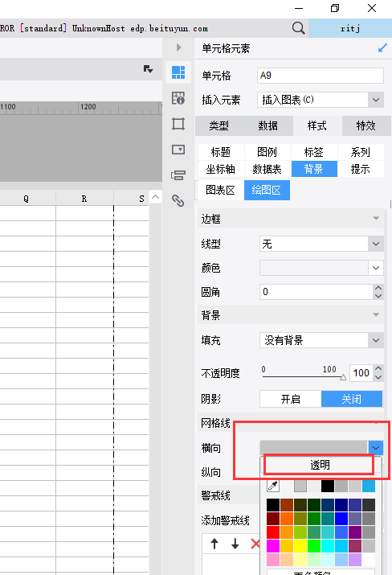Select column header R
The width and height of the screenshot is (392, 575).
tap(84, 199)
